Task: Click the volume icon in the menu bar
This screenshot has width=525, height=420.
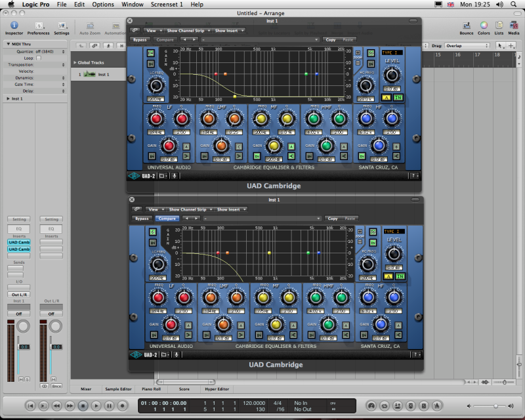Action: 499,5
